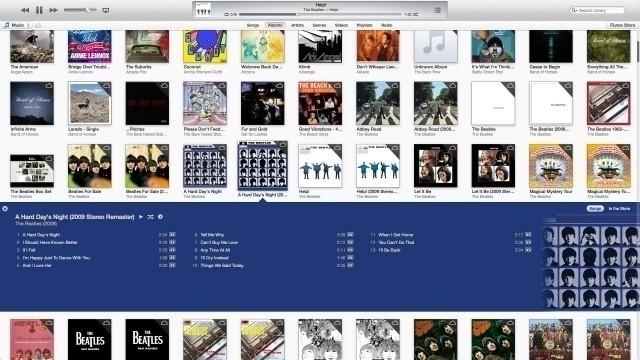Open album options arrow next to shuffle
Viewport: 640px width, 360px height.
pos(160,217)
